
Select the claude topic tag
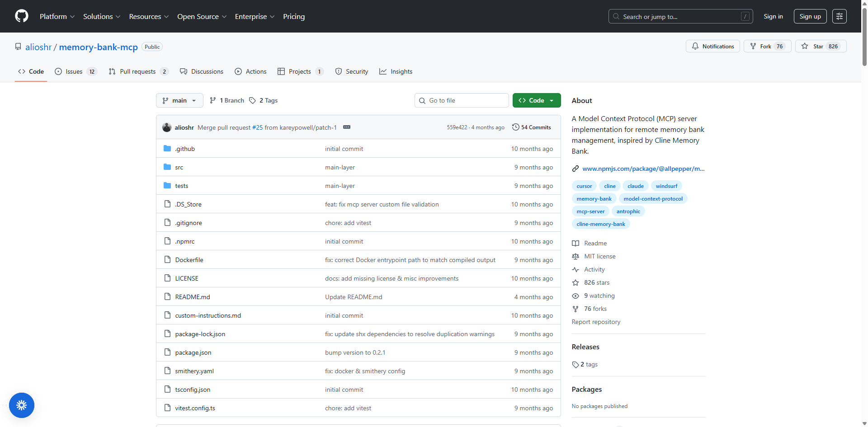[x=635, y=186]
